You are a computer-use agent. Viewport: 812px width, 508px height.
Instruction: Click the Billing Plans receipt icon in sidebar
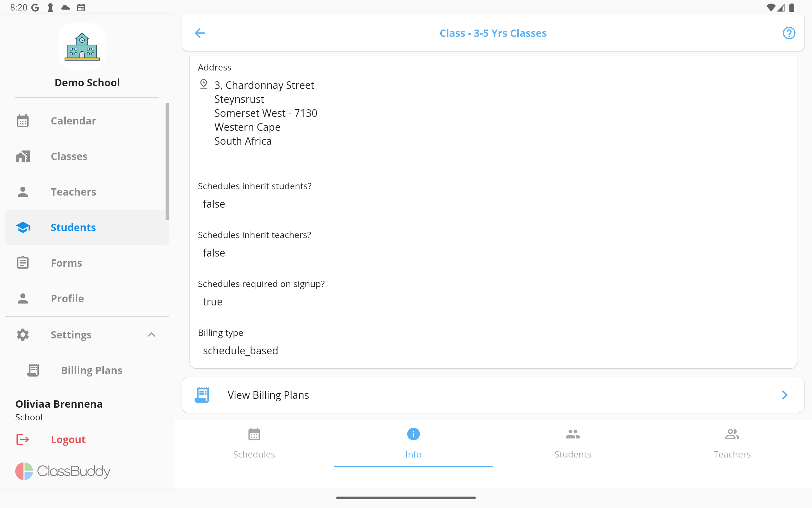click(x=33, y=370)
